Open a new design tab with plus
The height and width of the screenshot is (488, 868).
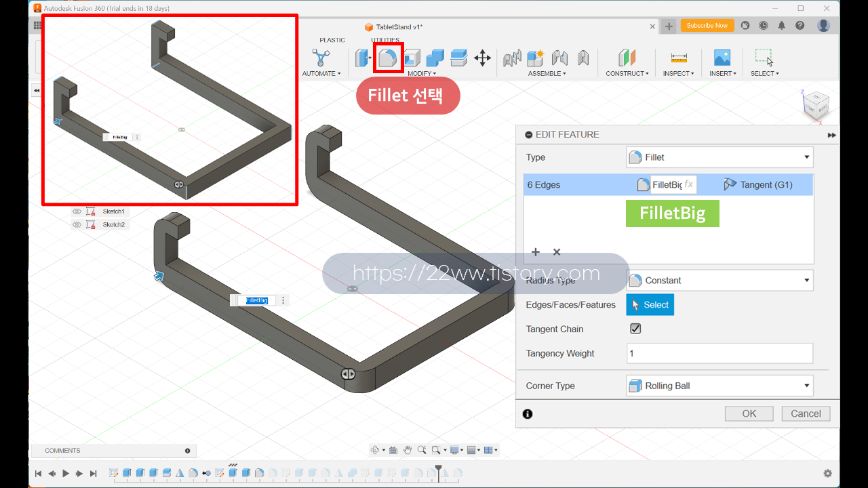[x=669, y=26]
